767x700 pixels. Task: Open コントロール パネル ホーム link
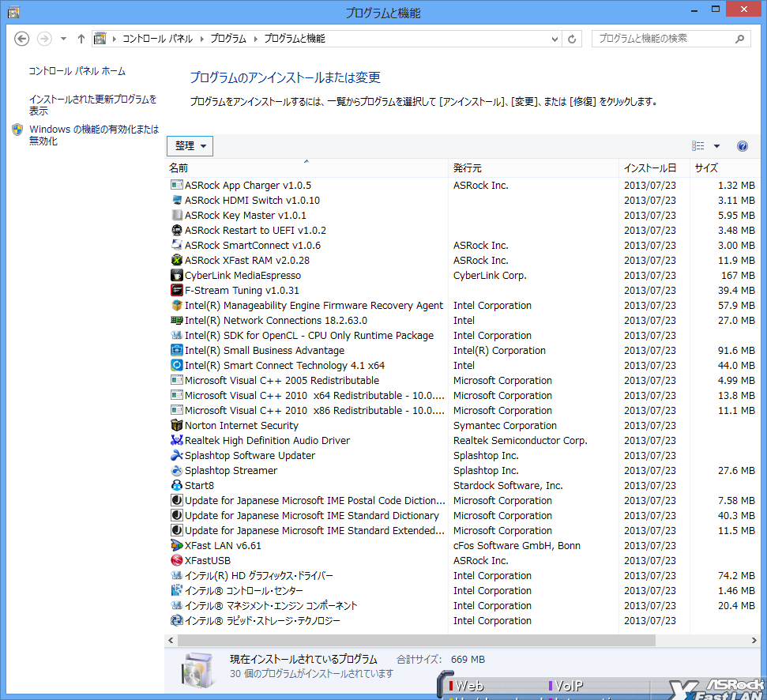click(x=77, y=71)
